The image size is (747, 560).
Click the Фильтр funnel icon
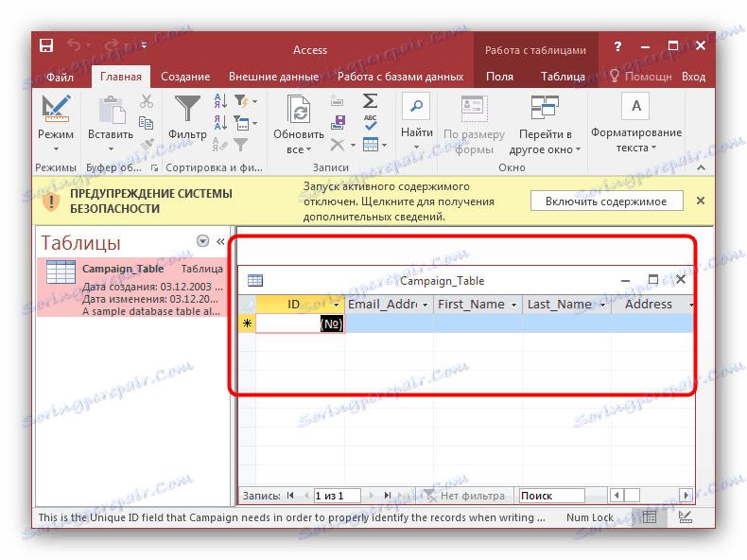tap(187, 108)
